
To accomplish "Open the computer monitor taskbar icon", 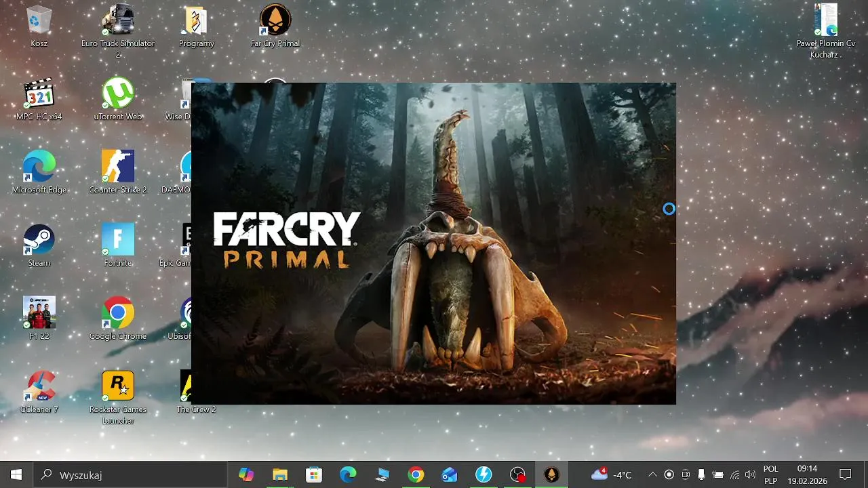I will [382, 474].
